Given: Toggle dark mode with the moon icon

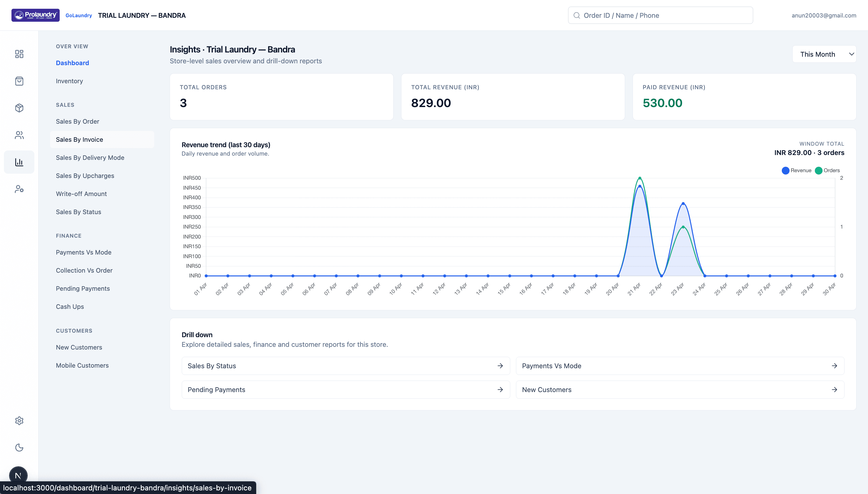Looking at the screenshot, I should pyautogui.click(x=19, y=448).
